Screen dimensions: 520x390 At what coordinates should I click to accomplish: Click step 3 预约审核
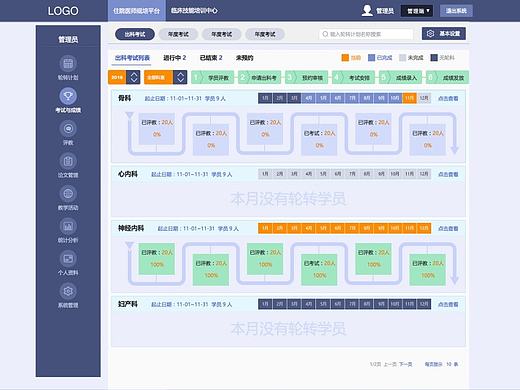pos(307,77)
